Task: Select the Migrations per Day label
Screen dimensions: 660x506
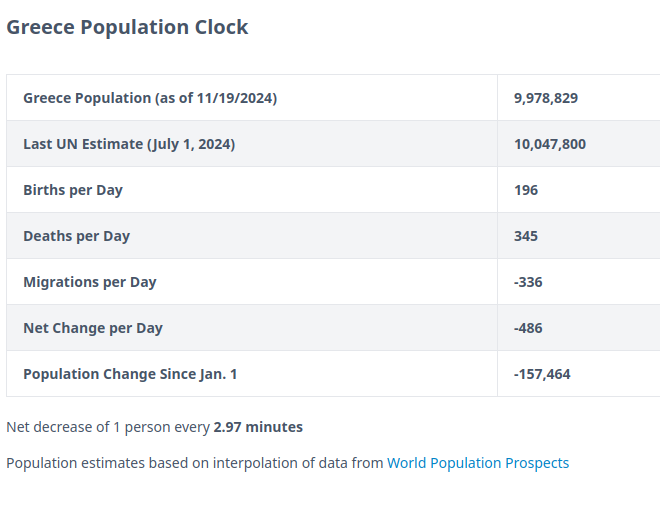Action: pyautogui.click(x=90, y=282)
